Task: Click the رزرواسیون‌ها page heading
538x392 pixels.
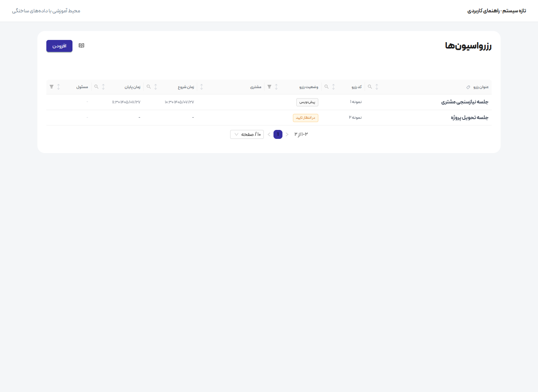Action: (x=468, y=46)
